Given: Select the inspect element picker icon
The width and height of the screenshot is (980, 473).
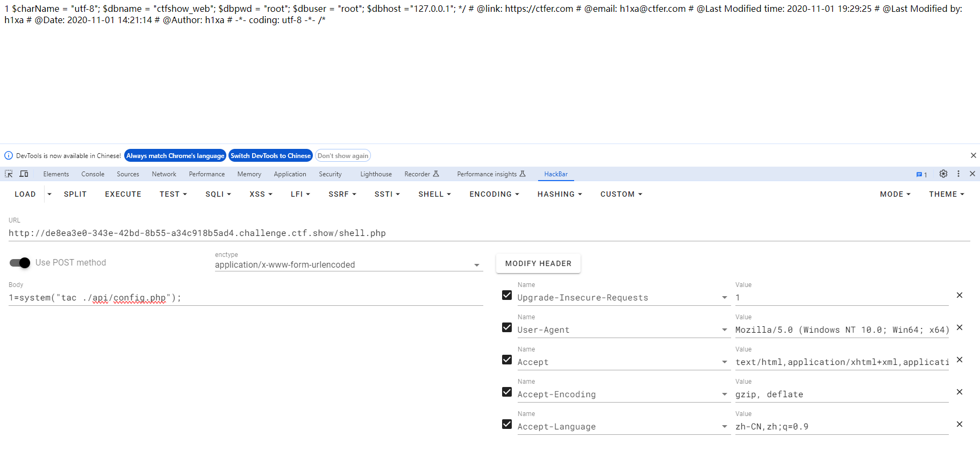Looking at the screenshot, I should (x=9, y=174).
